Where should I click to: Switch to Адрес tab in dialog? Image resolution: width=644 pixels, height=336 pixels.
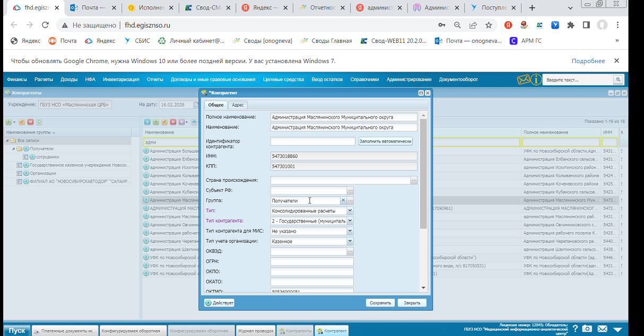pos(238,105)
